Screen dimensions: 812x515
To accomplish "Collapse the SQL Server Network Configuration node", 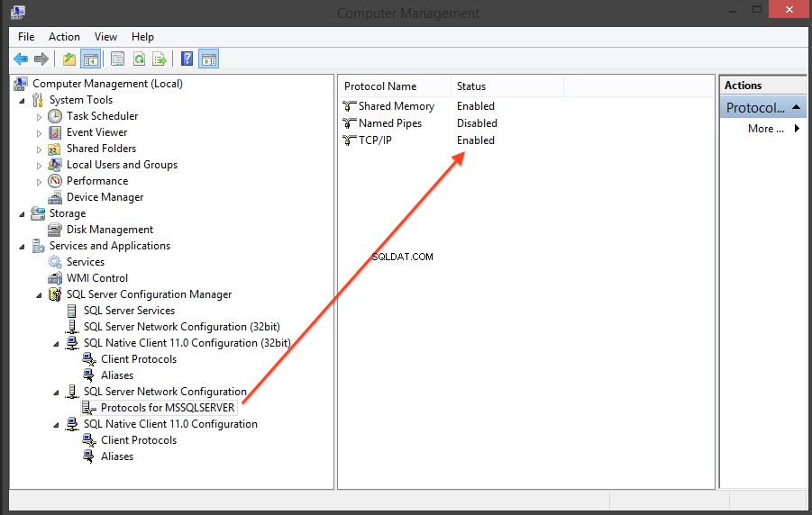I will (56, 393).
